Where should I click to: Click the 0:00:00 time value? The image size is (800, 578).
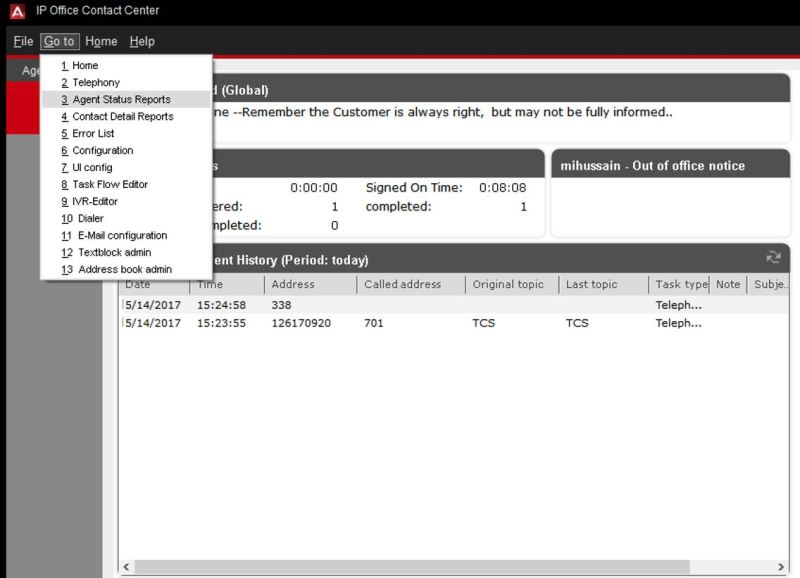pyautogui.click(x=314, y=188)
